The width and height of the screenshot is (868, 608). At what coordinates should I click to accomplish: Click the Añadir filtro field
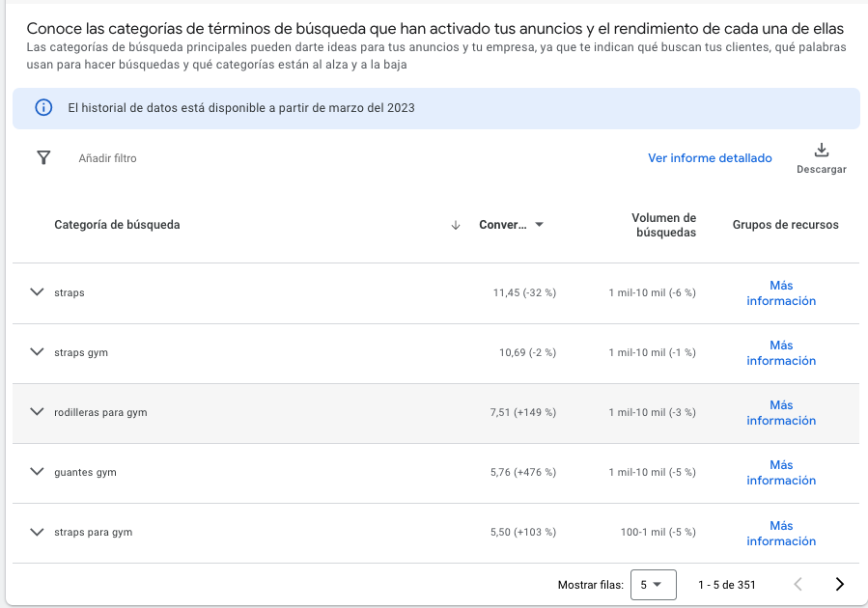click(x=106, y=157)
